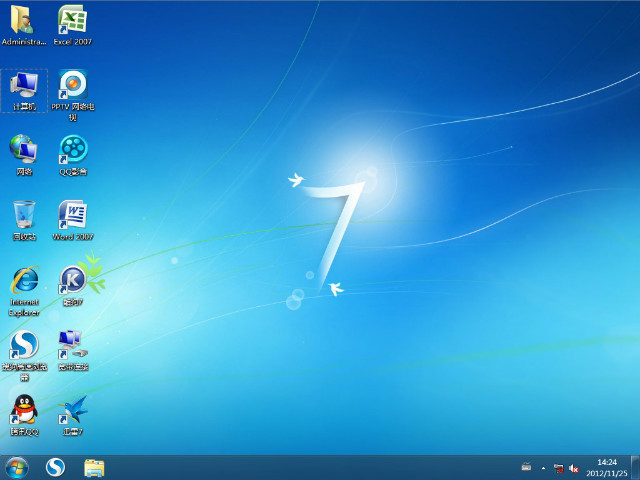640x480 pixels.
Task: Click the keyboard input method tray icon
Action: pos(527,467)
